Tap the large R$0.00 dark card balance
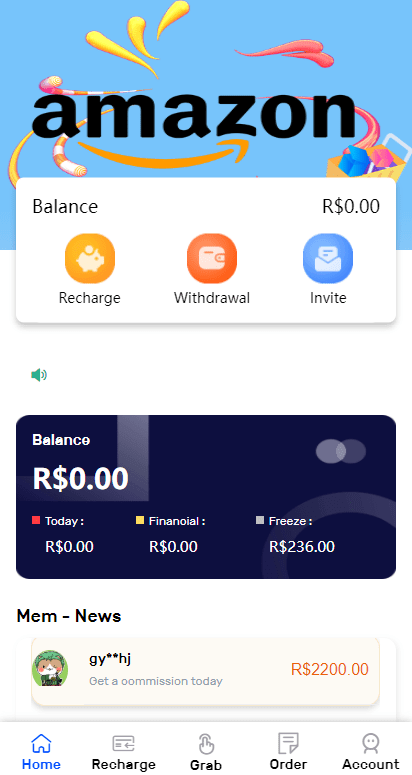 point(81,478)
